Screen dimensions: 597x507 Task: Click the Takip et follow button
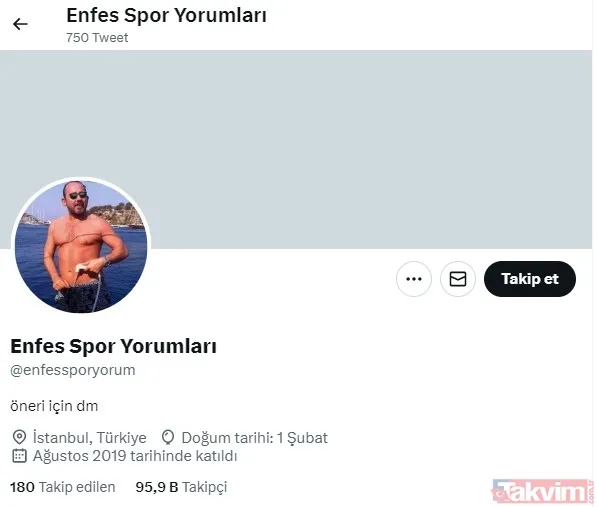click(x=530, y=279)
